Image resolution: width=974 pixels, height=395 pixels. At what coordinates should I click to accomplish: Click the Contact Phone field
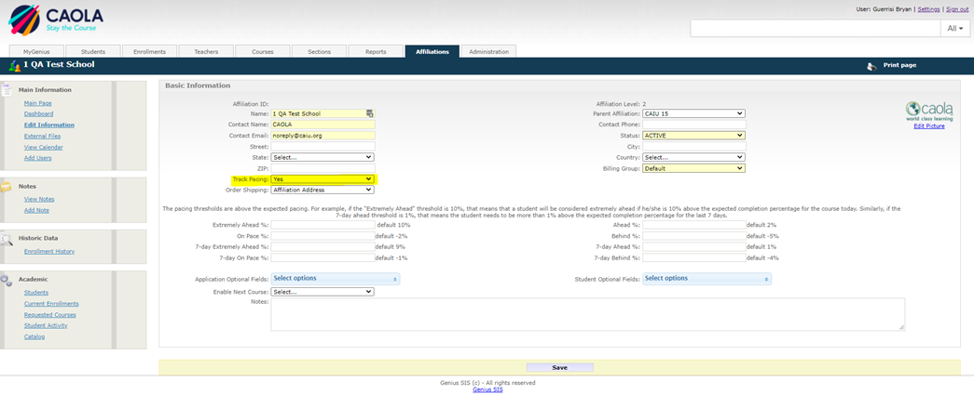(694, 124)
